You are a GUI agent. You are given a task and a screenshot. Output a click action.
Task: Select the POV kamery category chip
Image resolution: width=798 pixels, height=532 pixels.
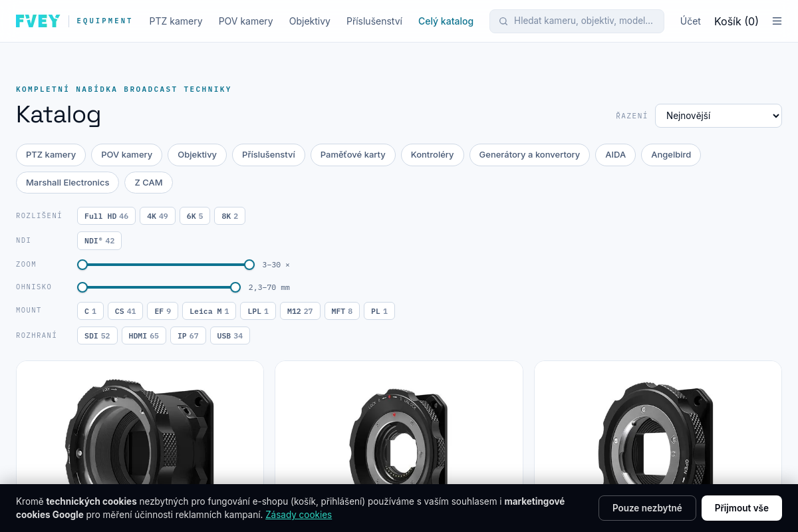coord(126,155)
